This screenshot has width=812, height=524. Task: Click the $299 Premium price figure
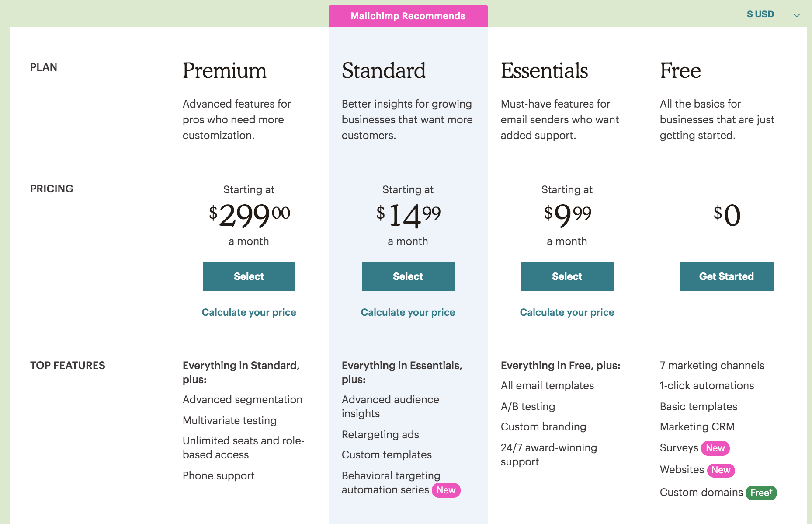tap(250, 215)
